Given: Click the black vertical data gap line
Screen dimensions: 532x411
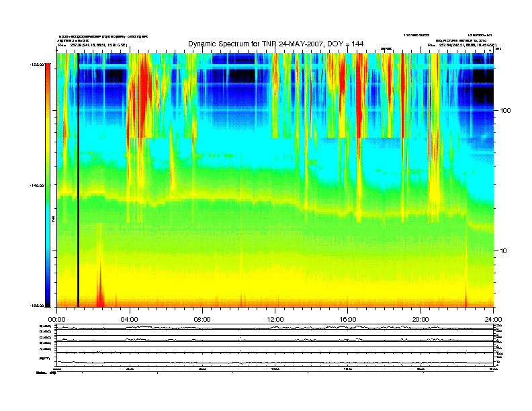Looking at the screenshot, I should click(x=78, y=180).
